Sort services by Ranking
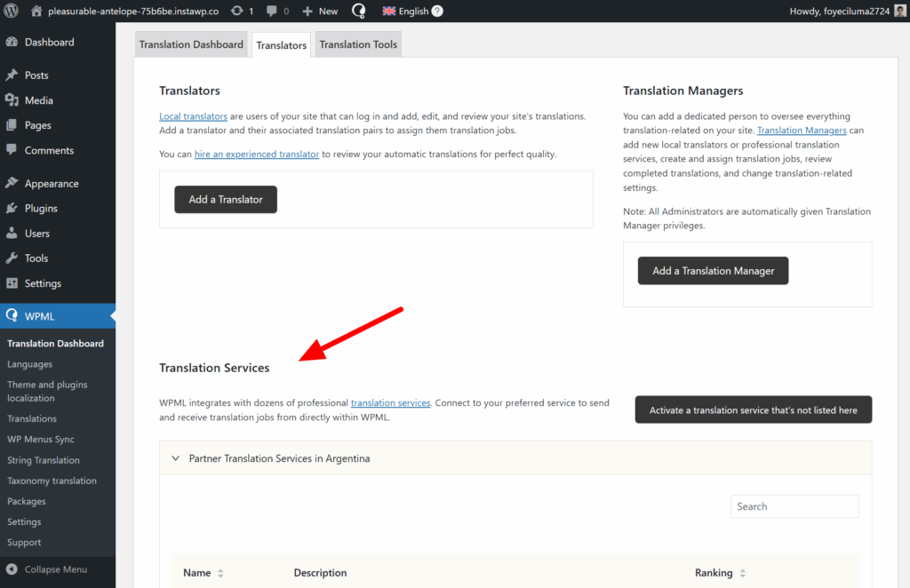Screen dimensions: 910x588 click(717, 573)
